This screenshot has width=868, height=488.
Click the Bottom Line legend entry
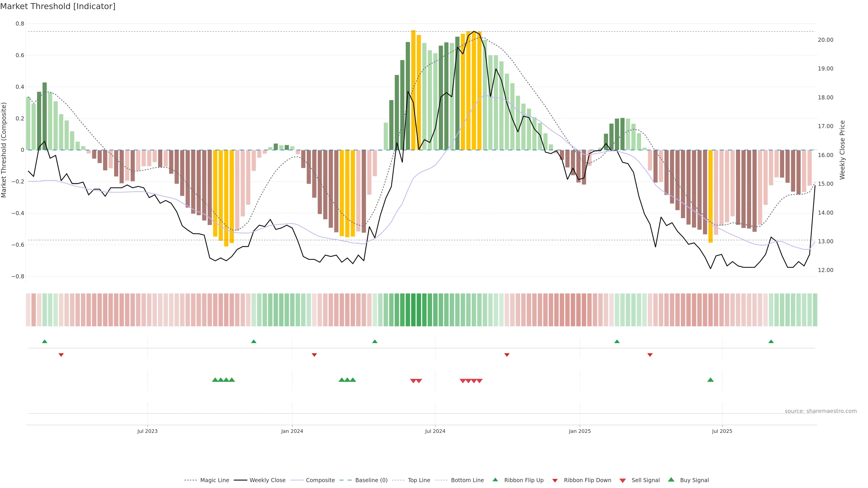click(x=467, y=480)
